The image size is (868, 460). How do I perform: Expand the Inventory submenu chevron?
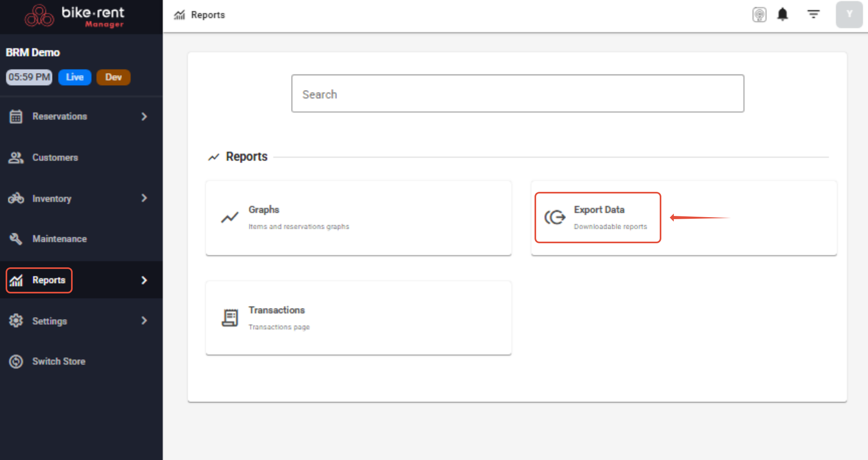click(144, 198)
